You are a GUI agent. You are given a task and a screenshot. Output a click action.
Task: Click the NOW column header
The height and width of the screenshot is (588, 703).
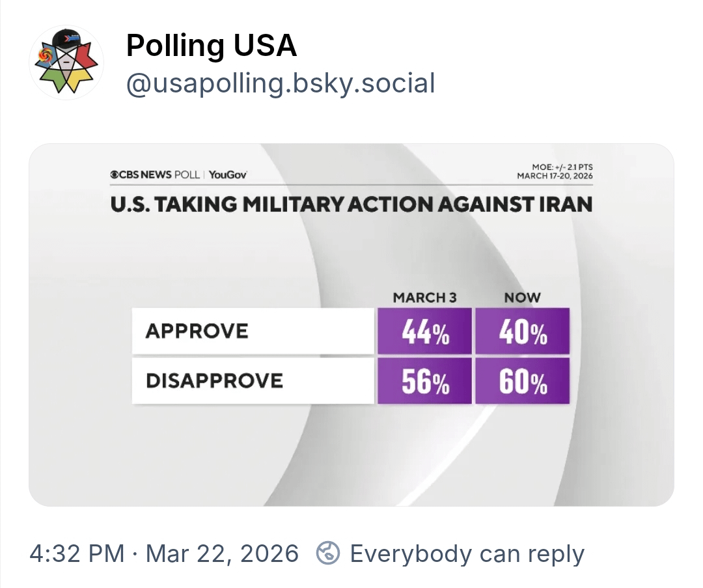523,298
